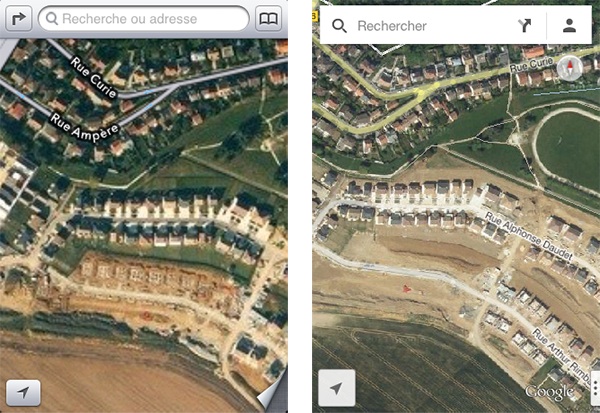Open the bookmarks book icon

tap(269, 18)
